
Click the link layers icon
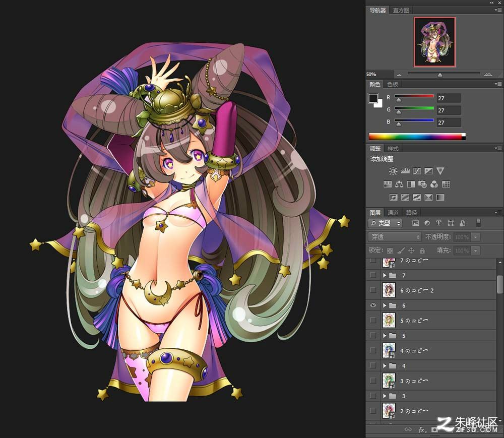point(408,429)
